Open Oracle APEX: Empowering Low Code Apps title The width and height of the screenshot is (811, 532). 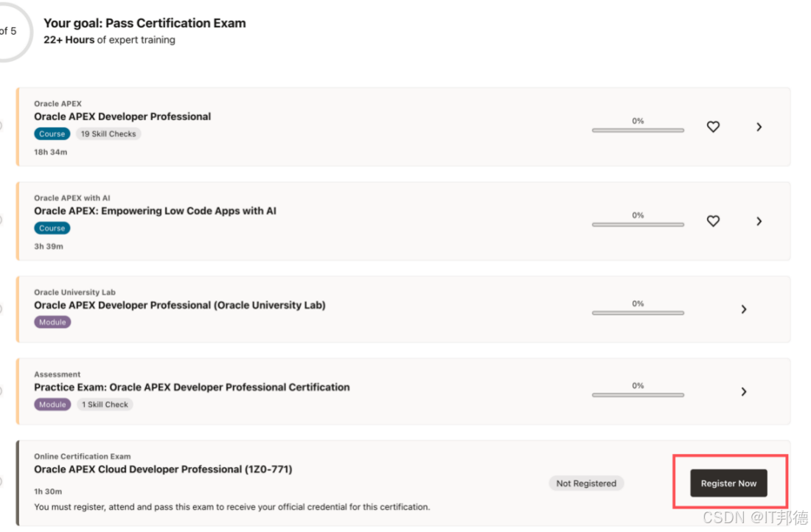click(156, 211)
